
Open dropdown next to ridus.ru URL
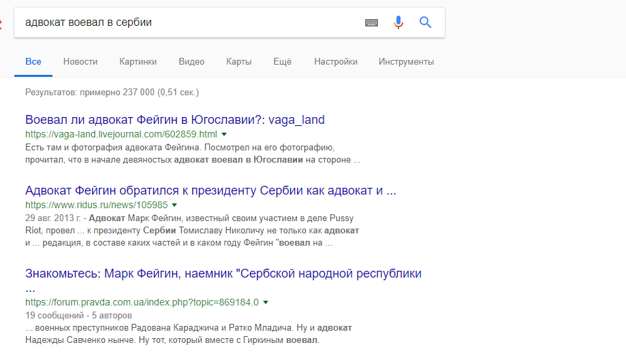pyautogui.click(x=174, y=205)
